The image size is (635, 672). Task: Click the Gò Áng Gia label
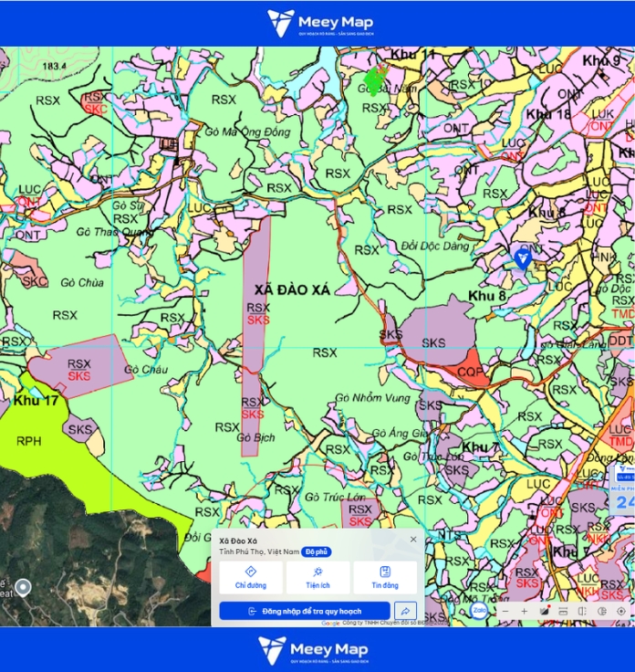[x=400, y=434]
